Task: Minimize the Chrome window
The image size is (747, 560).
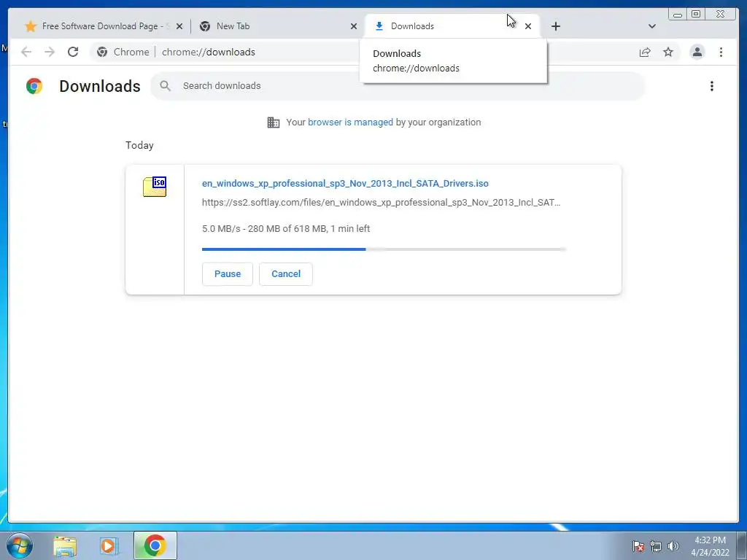Action: point(678,14)
